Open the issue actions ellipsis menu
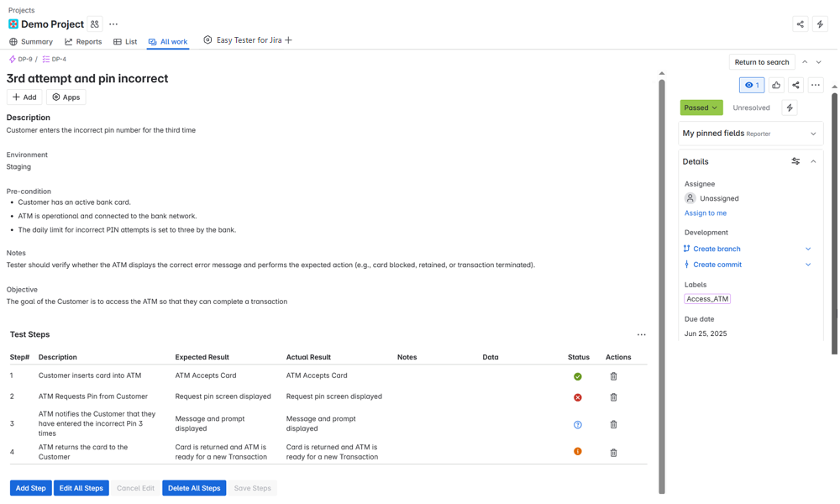The height and width of the screenshot is (504, 840). point(816,85)
